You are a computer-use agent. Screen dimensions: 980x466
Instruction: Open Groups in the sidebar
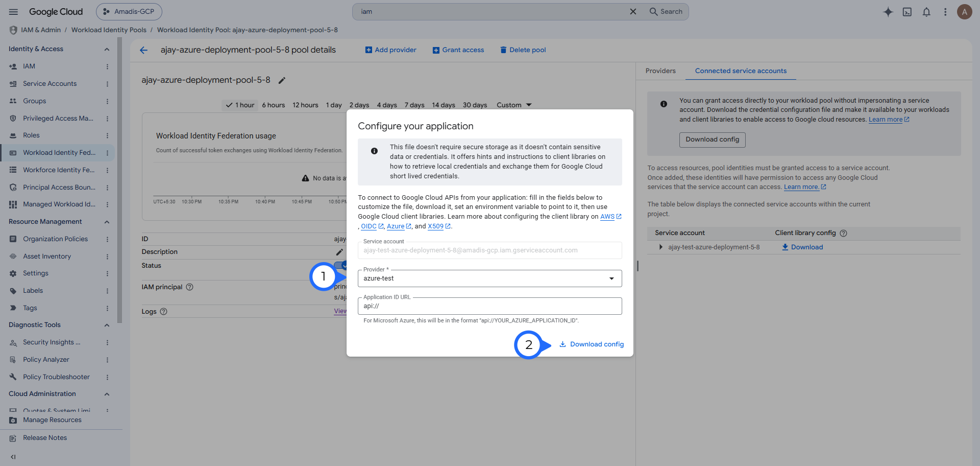pyautogui.click(x=35, y=101)
